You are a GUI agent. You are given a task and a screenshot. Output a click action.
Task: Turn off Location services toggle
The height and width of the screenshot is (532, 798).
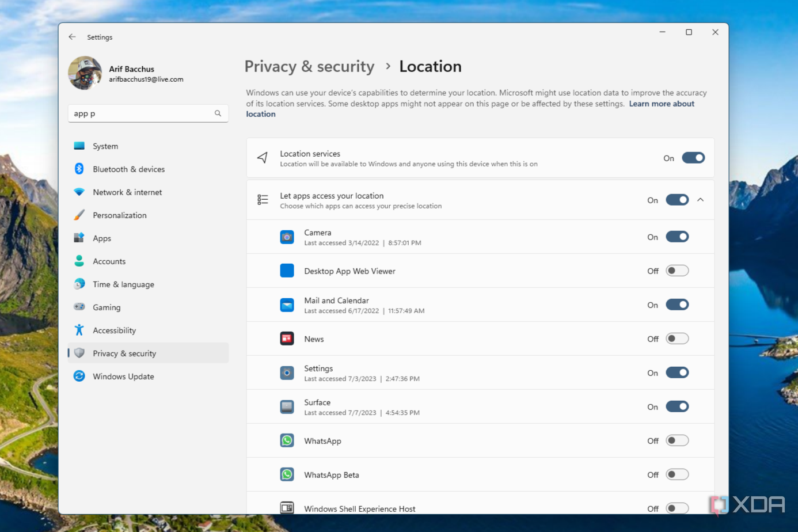pyautogui.click(x=693, y=158)
